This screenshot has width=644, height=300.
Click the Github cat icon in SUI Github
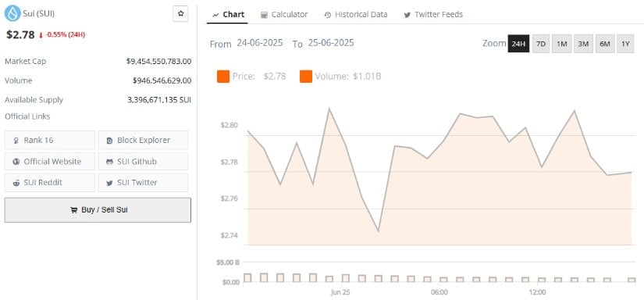tap(109, 162)
